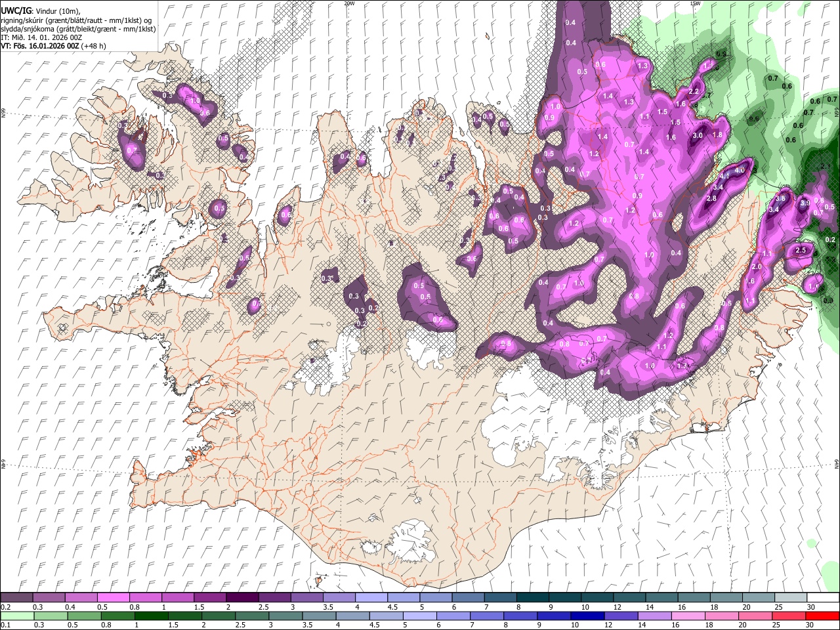Click the lower legend swatch between 5 and 6

[x=421, y=616]
